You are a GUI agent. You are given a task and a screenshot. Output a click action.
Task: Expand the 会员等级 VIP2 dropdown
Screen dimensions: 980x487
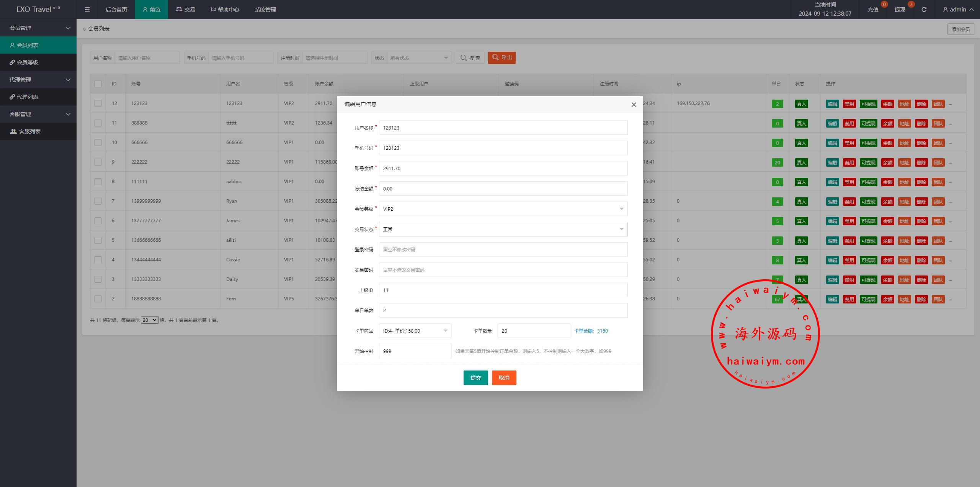click(x=503, y=209)
